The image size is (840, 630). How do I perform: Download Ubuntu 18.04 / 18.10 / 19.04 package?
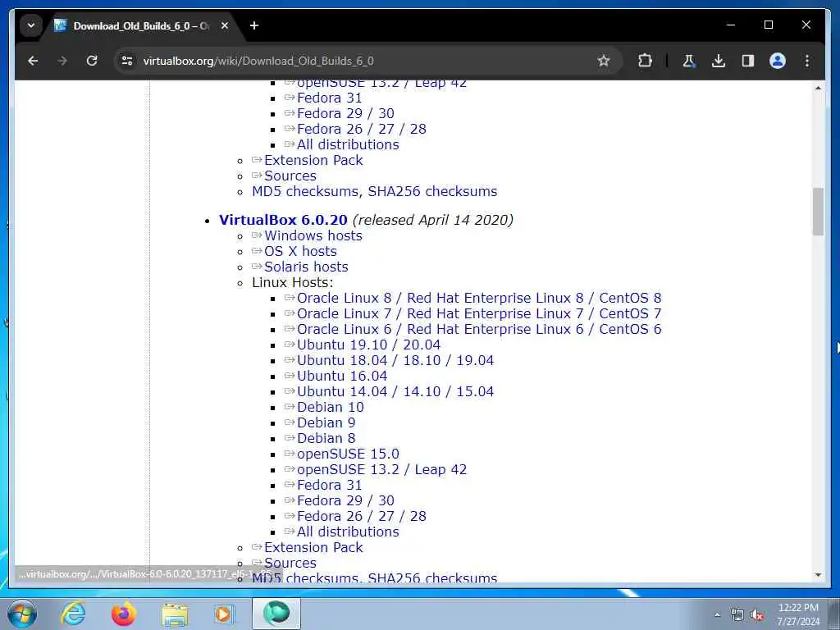point(395,360)
